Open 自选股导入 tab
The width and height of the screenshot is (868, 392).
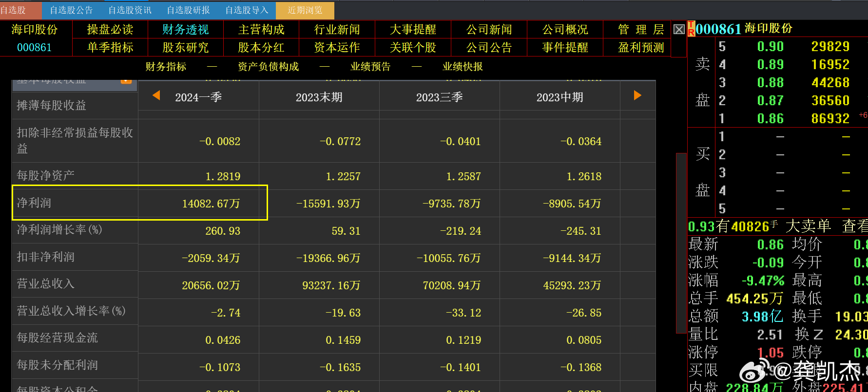coord(247,10)
